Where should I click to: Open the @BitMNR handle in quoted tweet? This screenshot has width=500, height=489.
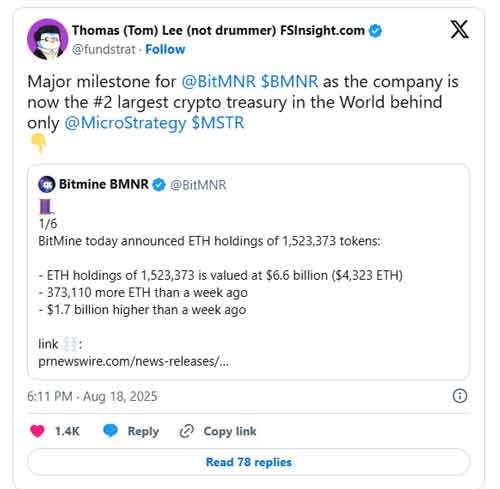[x=198, y=185]
